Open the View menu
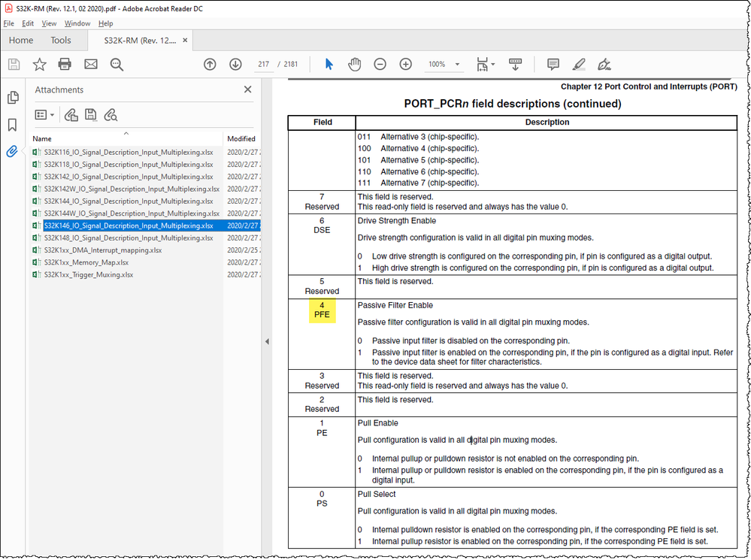This screenshot has height=560, width=751. click(x=49, y=23)
